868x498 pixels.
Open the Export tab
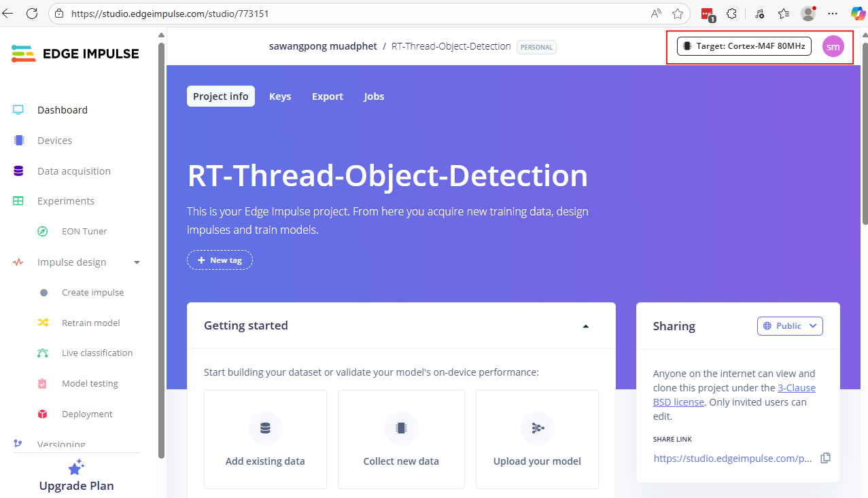pyautogui.click(x=327, y=96)
